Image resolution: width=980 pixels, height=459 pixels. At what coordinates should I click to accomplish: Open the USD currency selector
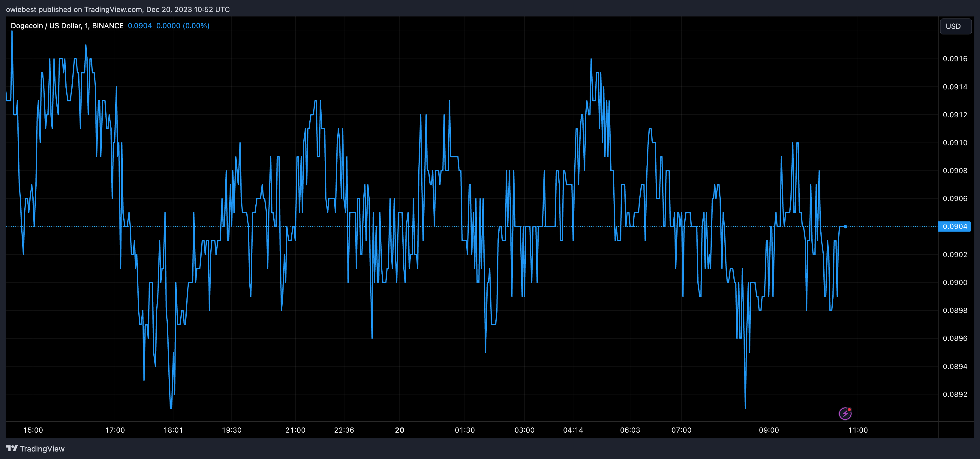click(x=955, y=26)
